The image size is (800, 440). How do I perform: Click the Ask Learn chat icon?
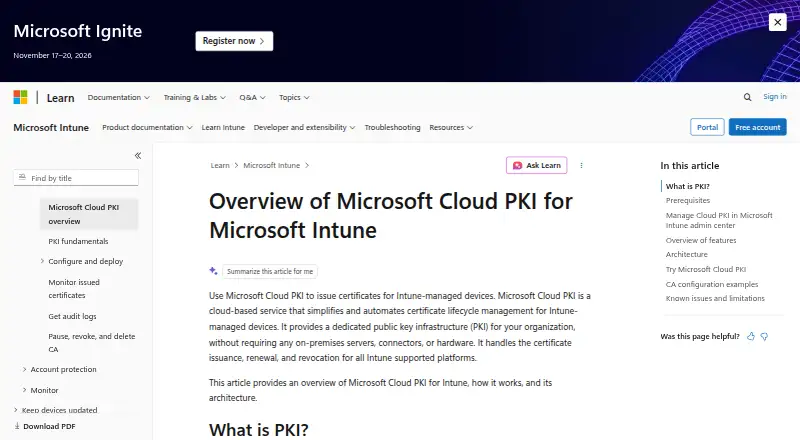[x=517, y=165]
